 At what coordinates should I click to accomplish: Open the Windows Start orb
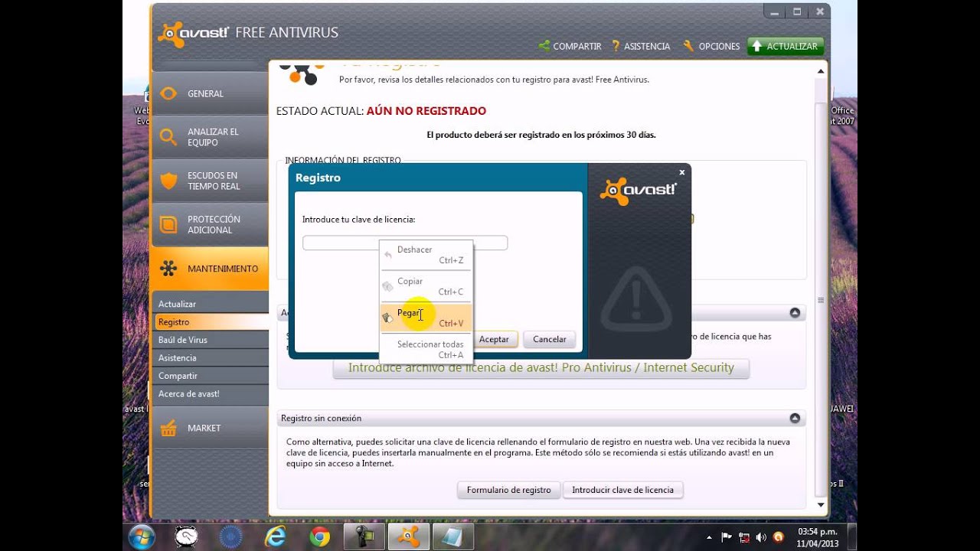(x=142, y=536)
